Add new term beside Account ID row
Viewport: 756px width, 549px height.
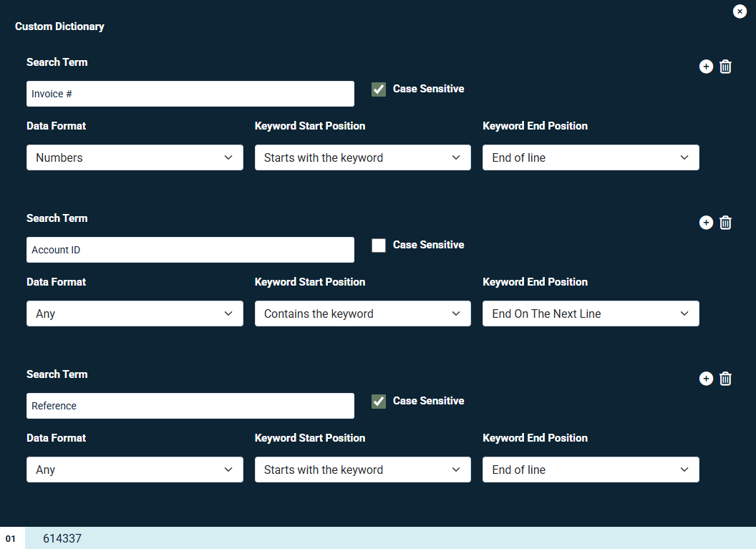[x=706, y=223]
